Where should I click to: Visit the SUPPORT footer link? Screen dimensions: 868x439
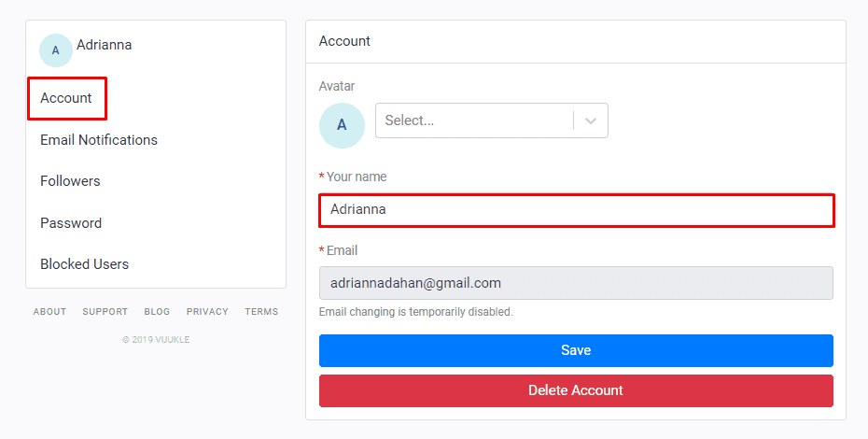(x=105, y=312)
